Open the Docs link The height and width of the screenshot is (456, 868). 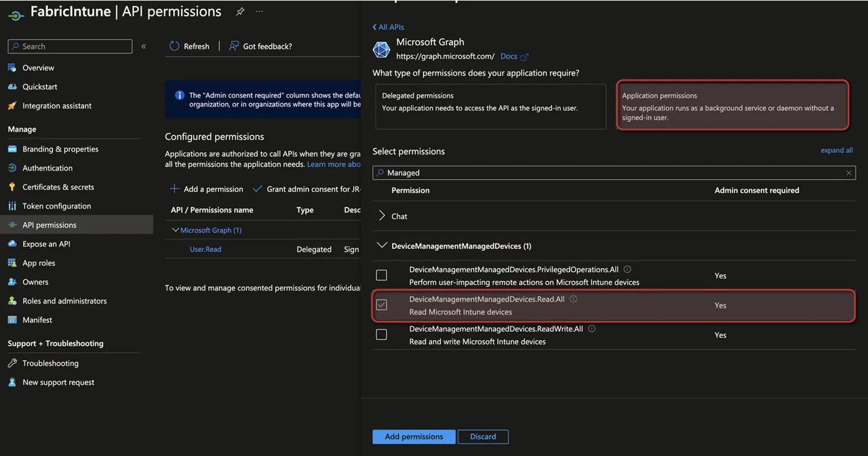[x=509, y=57]
